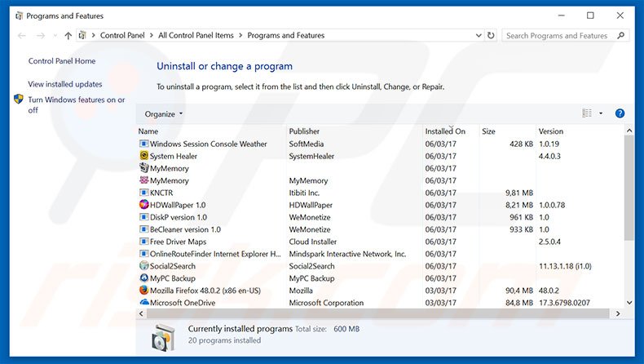644x364 pixels.
Task: Click the Windows features shield icon
Action: (19, 99)
